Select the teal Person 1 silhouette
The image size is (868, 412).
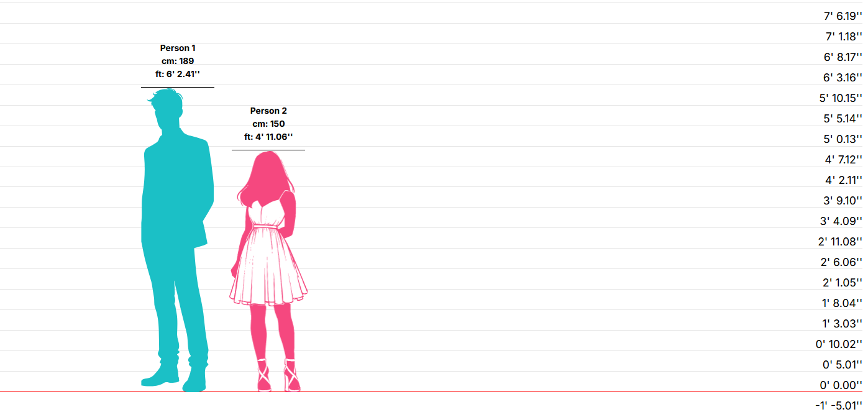tap(178, 240)
